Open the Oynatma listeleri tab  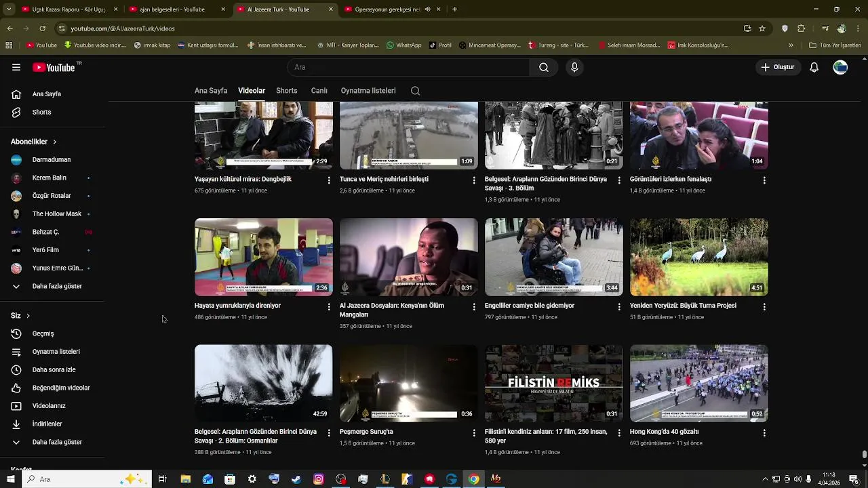pos(368,91)
